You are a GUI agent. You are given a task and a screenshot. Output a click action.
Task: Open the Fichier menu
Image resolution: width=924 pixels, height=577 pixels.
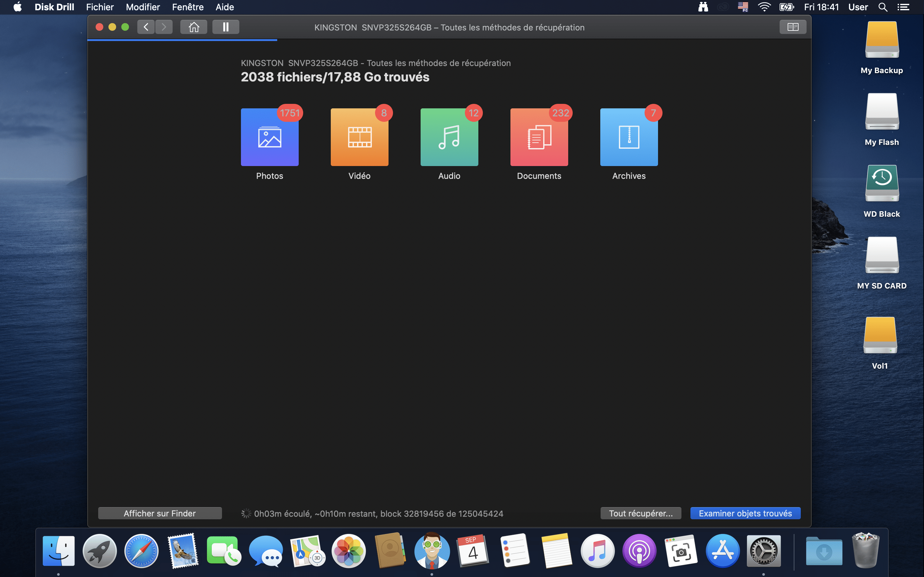pyautogui.click(x=100, y=7)
